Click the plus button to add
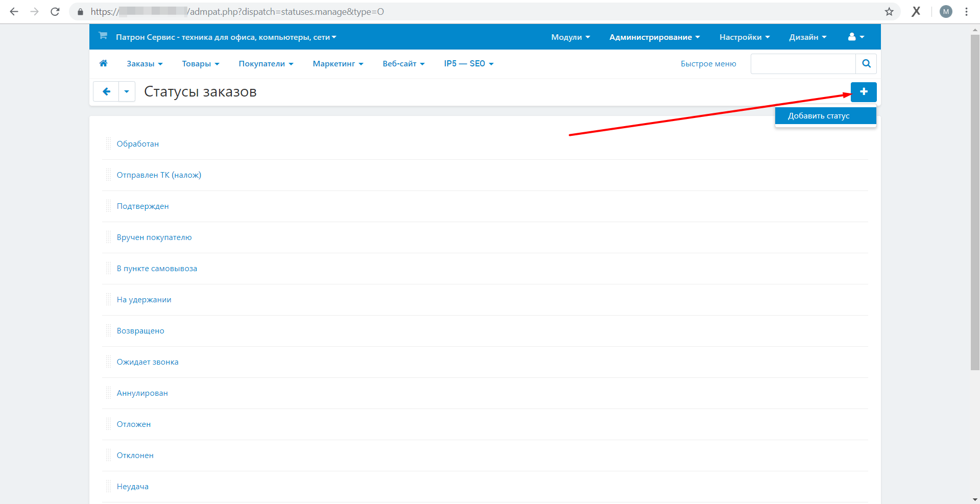This screenshot has width=980, height=504. pos(864,92)
